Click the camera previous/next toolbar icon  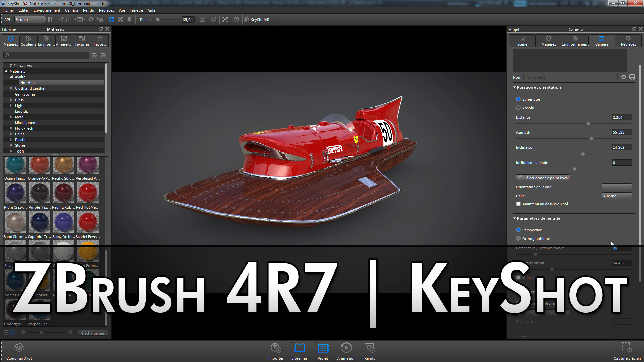point(79,19)
